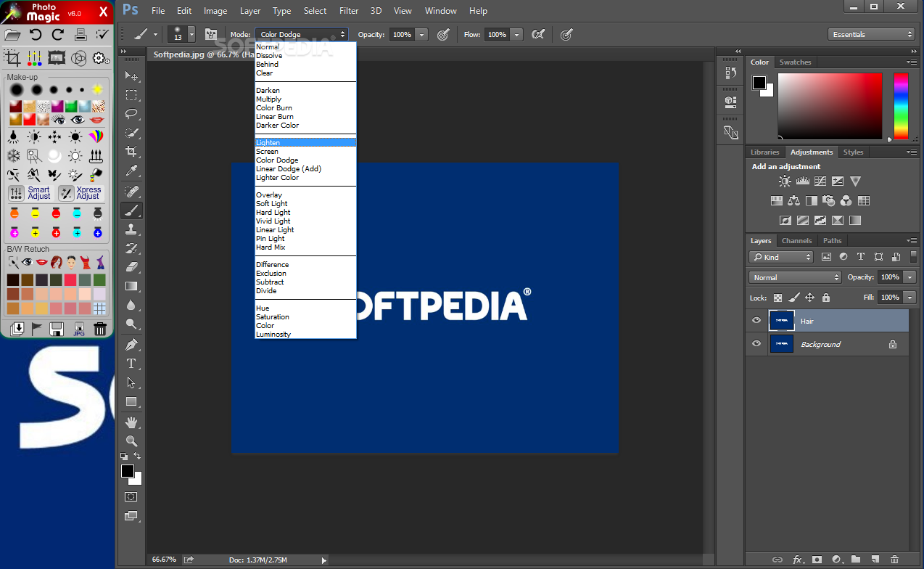Open the brush Mode dropdown
Image resolution: width=924 pixels, height=569 pixels.
click(302, 34)
